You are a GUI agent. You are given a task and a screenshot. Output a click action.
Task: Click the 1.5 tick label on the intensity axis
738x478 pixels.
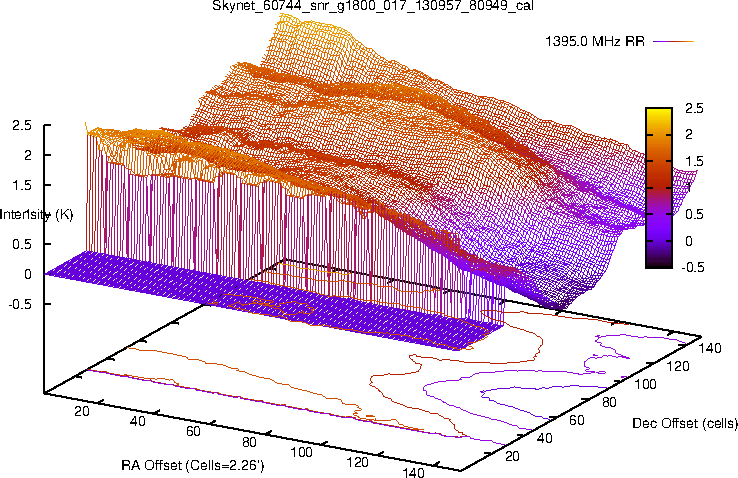(x=22, y=185)
